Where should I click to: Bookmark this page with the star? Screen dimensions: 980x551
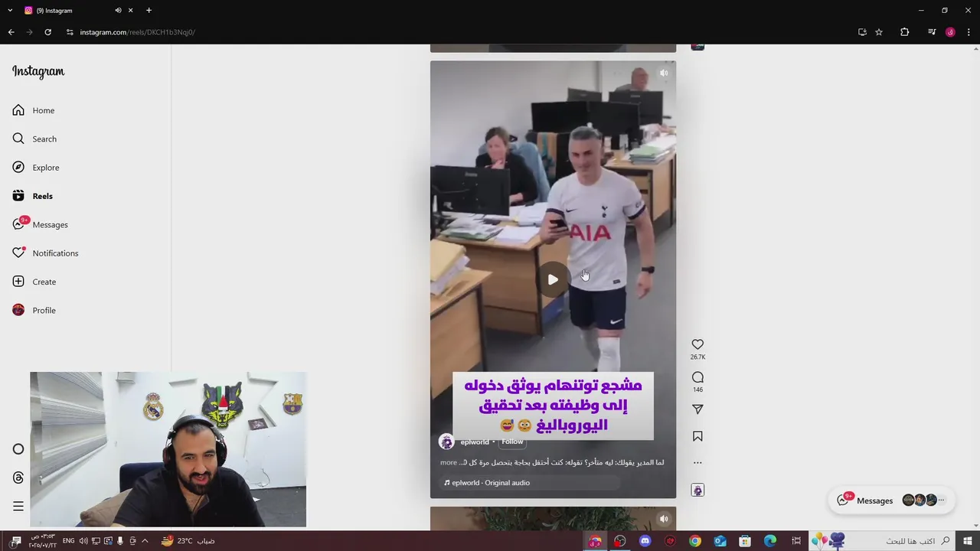[879, 32]
